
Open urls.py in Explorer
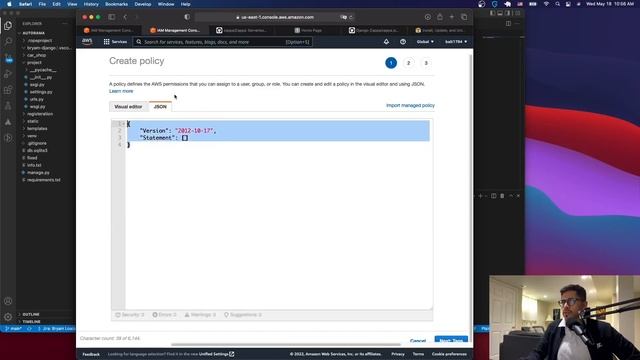coord(36,99)
